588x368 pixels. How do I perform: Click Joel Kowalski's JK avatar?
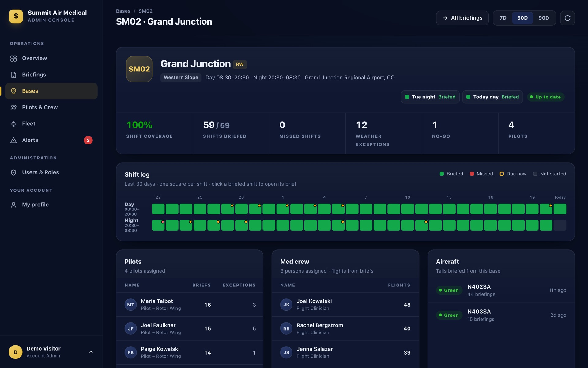(x=286, y=305)
